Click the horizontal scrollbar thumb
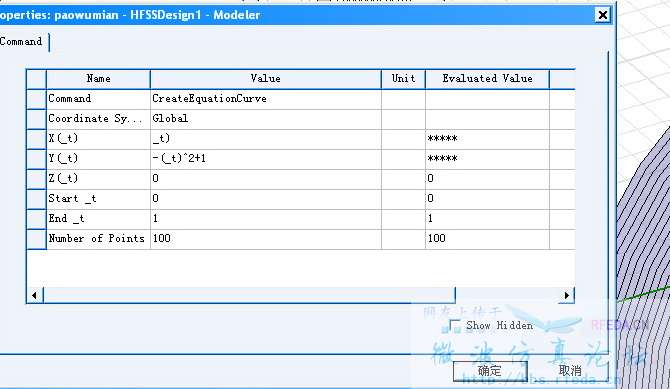 (249, 295)
